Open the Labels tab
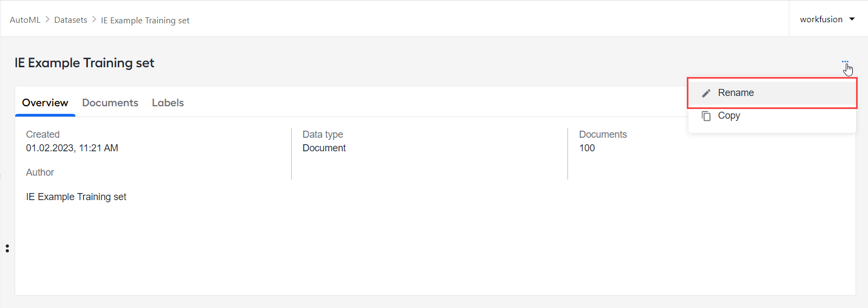This screenshot has width=868, height=308. [168, 102]
